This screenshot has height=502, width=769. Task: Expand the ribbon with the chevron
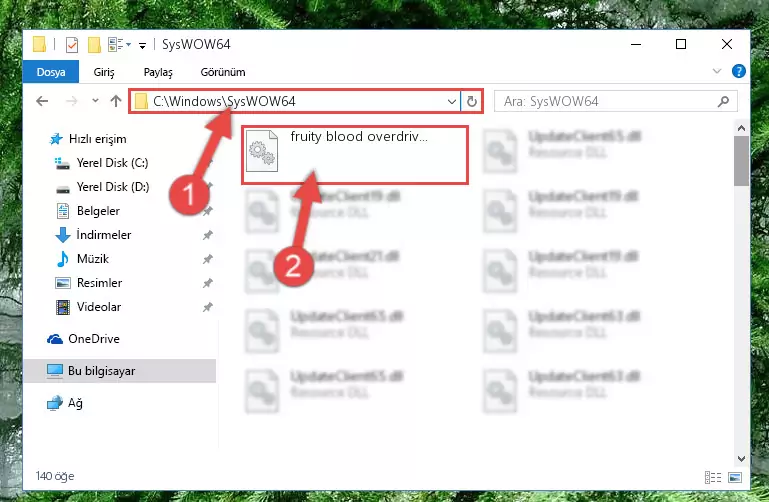717,71
